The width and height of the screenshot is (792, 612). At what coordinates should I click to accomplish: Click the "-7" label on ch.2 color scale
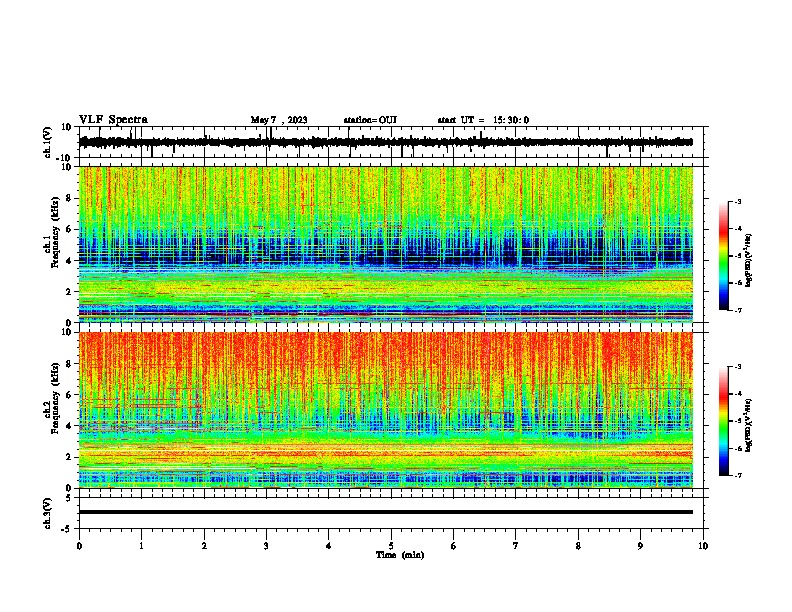click(x=738, y=475)
